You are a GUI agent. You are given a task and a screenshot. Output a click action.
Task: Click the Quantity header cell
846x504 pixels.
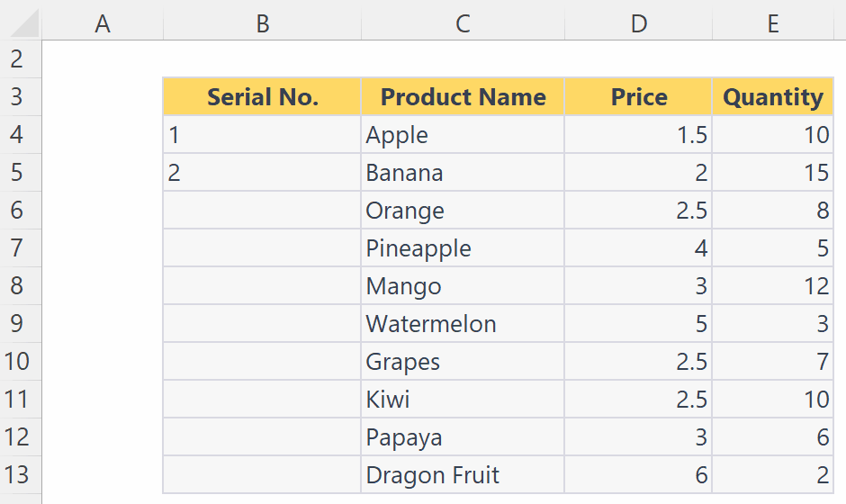pyautogui.click(x=773, y=96)
